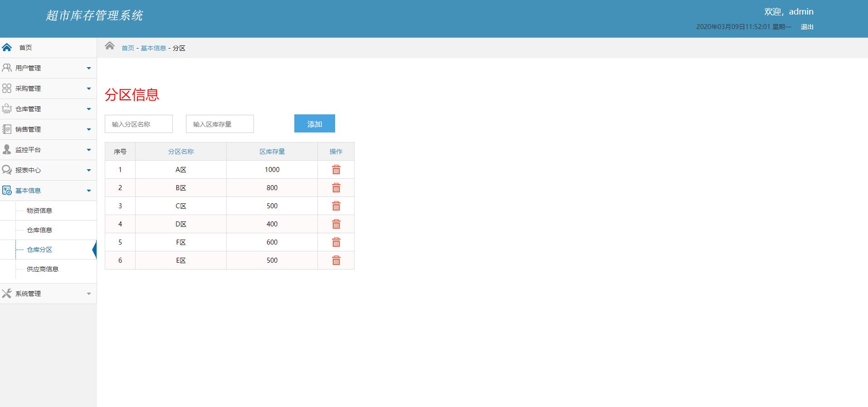The height and width of the screenshot is (407, 868).
Task: Sort by 区库存量 column header
Action: tap(272, 152)
